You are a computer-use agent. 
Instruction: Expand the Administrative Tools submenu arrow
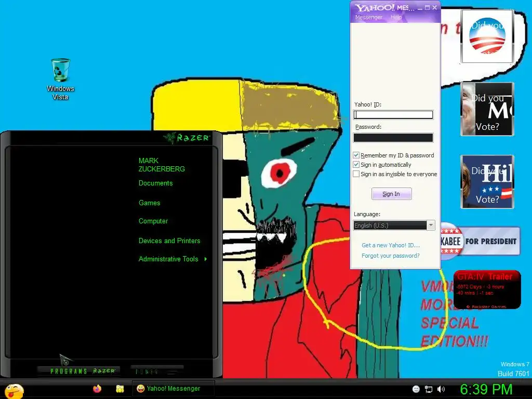pyautogui.click(x=206, y=259)
